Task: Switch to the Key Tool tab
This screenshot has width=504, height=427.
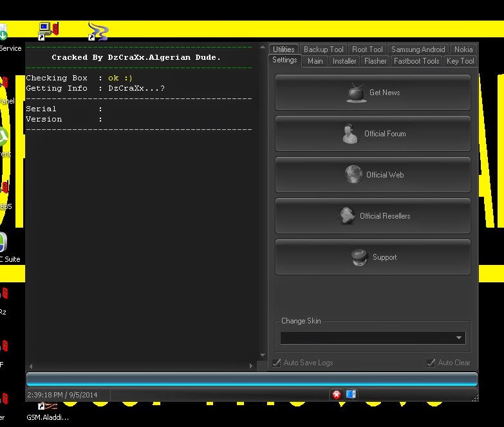Action: click(x=460, y=61)
